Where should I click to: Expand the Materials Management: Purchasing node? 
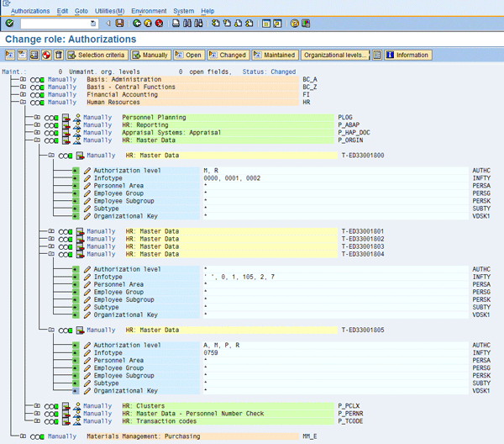[x=23, y=436]
